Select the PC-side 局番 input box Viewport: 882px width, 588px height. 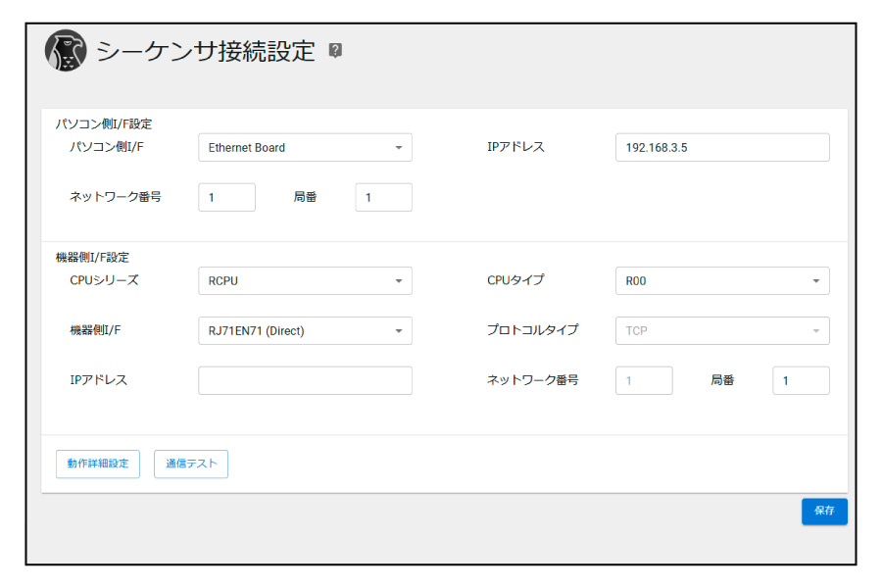click(x=383, y=197)
